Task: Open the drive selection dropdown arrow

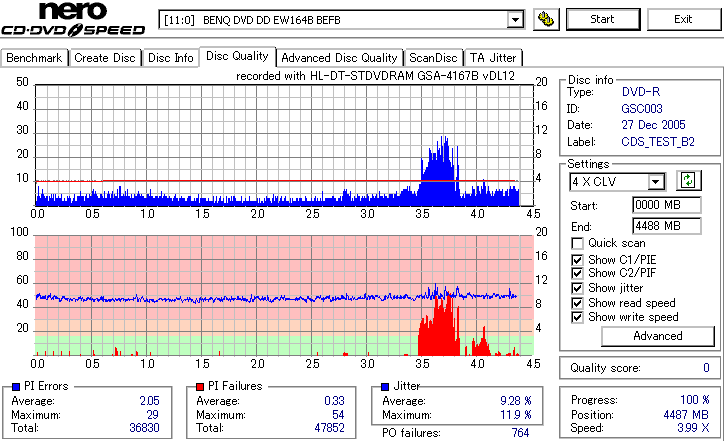Action: pyautogui.click(x=515, y=20)
